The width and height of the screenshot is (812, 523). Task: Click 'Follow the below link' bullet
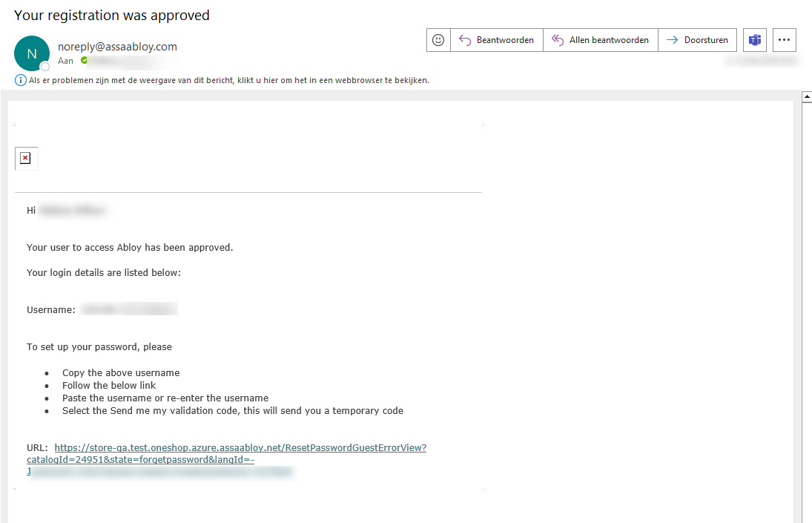(109, 385)
